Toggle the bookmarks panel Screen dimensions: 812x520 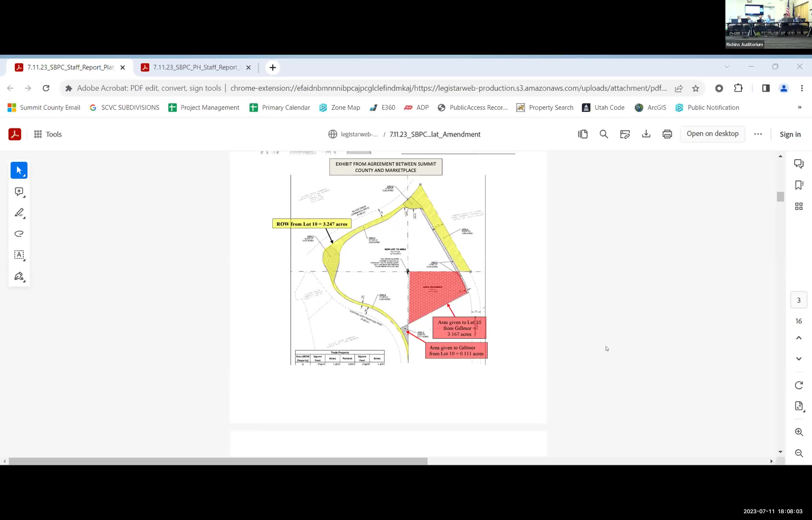click(798, 185)
